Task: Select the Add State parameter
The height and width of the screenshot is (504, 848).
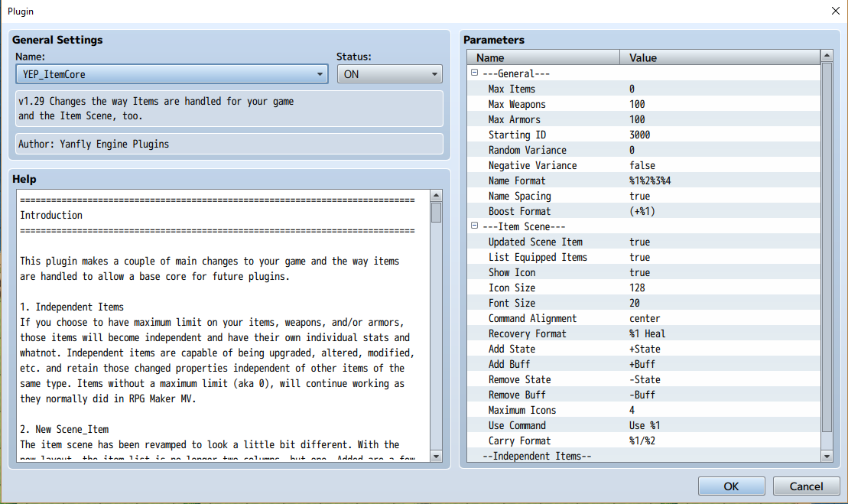Action: tap(644, 350)
